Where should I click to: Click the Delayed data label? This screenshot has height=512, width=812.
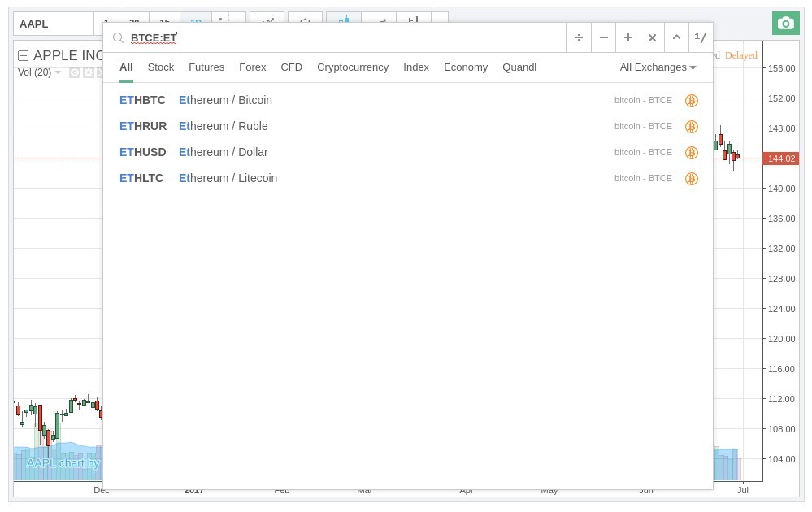(x=741, y=55)
